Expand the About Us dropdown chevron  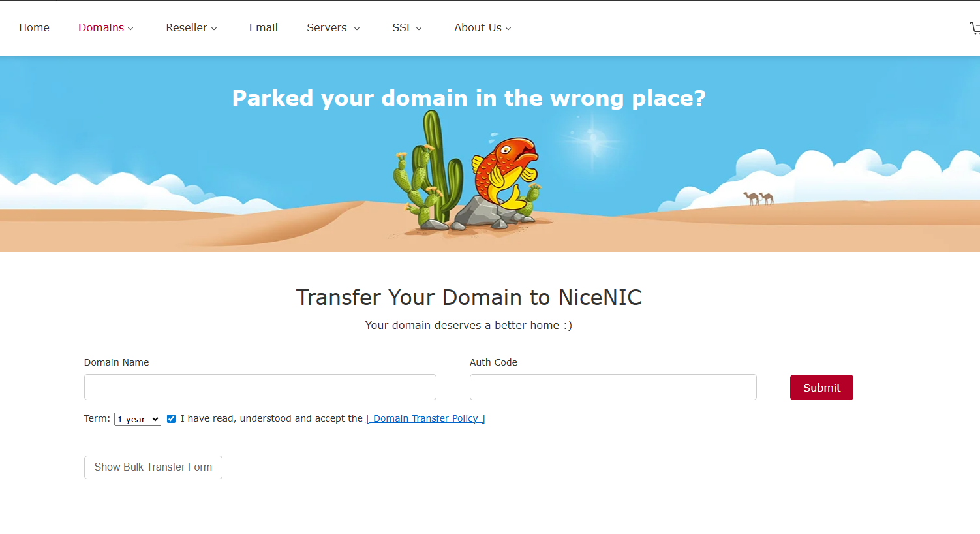(508, 28)
